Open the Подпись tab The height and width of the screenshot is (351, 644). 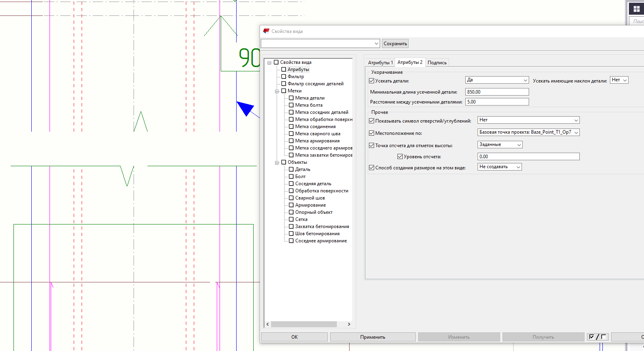[437, 63]
